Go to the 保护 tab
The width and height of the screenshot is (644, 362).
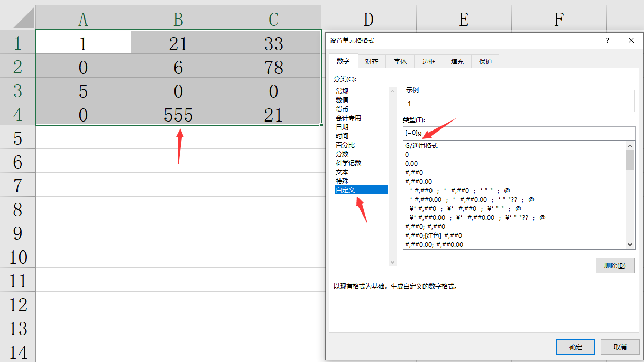[485, 62]
